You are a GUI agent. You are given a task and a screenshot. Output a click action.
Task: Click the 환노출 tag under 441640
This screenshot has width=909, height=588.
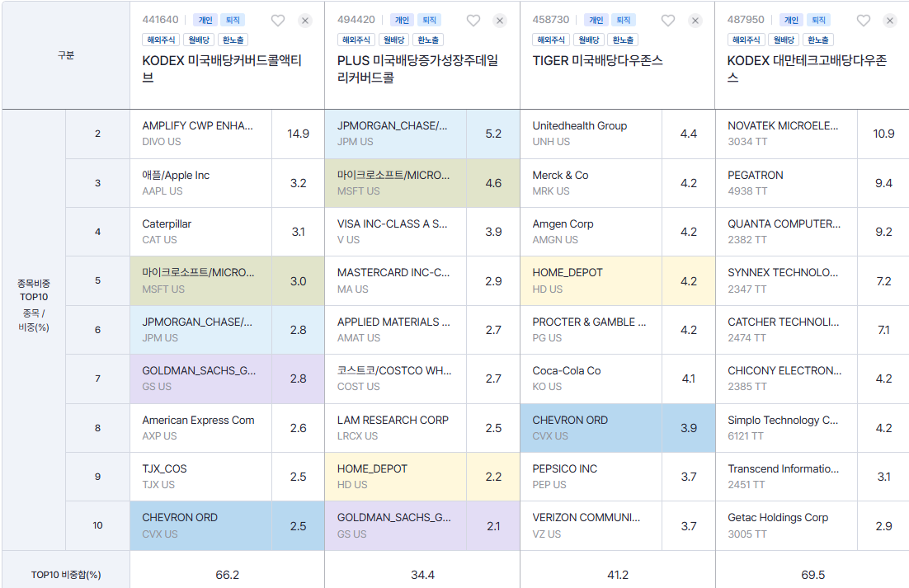click(233, 40)
